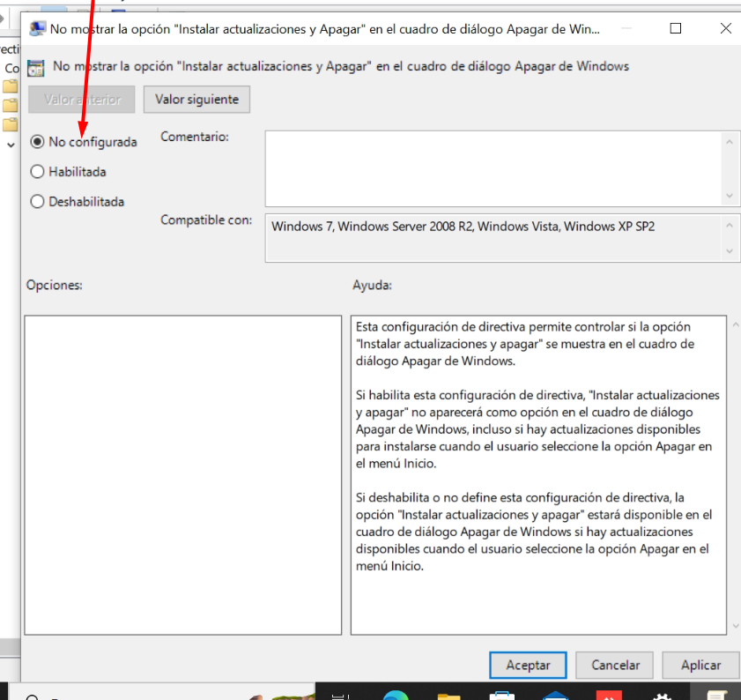Click the taskbar search magnifier icon
This screenshot has height=700, width=741.
[32, 696]
